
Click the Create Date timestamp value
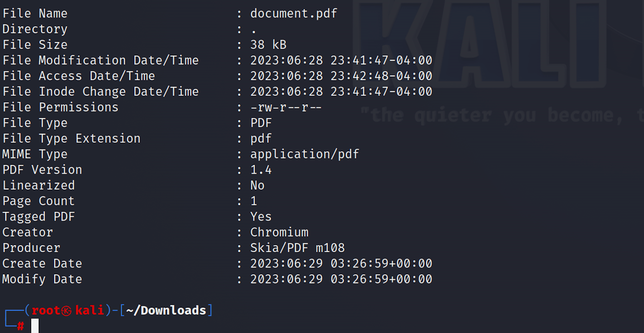click(x=341, y=263)
